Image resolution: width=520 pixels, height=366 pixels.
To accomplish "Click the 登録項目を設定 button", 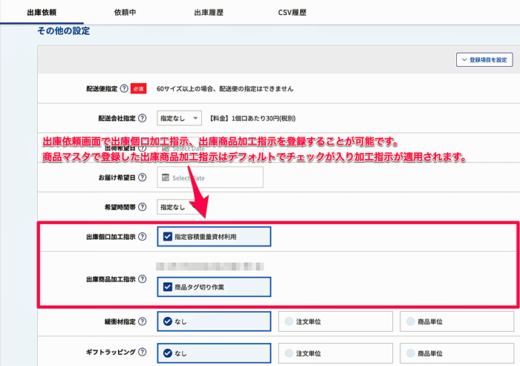I will click(x=484, y=60).
